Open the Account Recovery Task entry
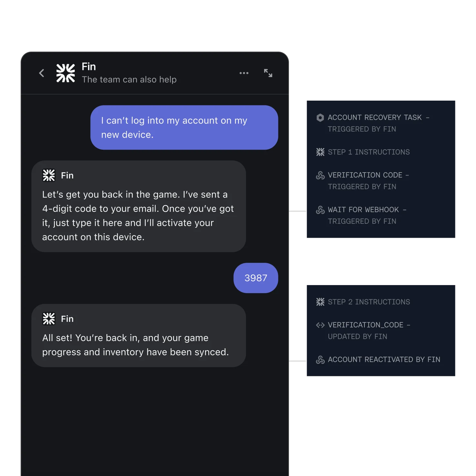476x476 pixels. click(x=378, y=123)
